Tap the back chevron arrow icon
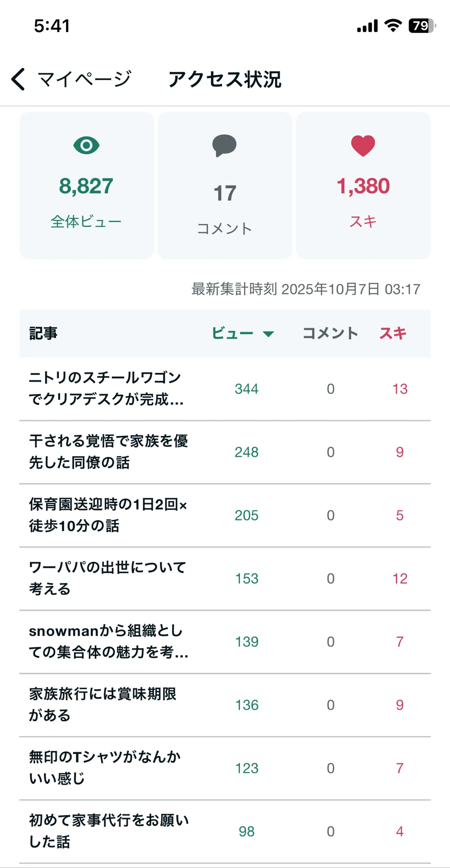 pyautogui.click(x=18, y=79)
